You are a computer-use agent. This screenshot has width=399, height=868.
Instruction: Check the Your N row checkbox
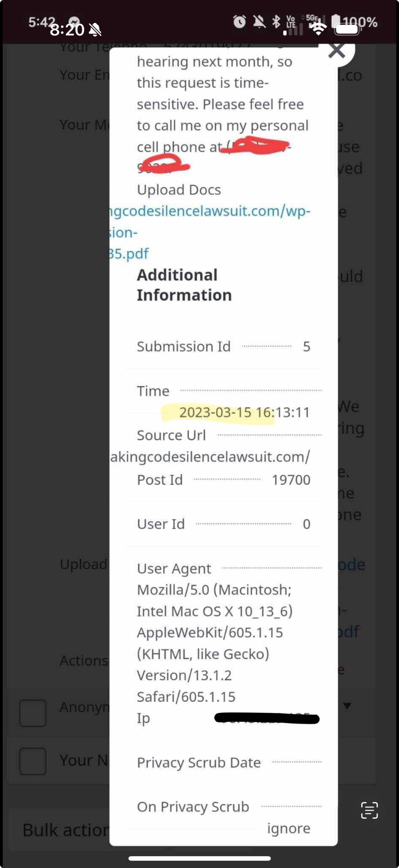(x=33, y=761)
